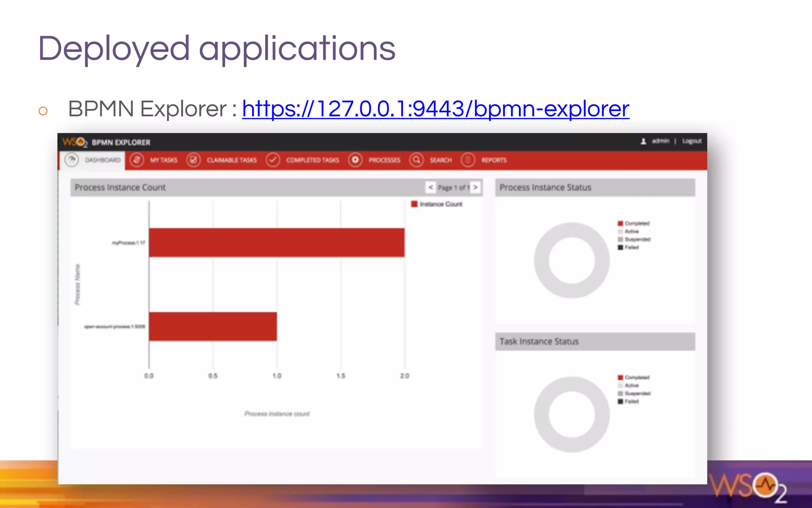Click the Processes gear icon
Image resolution: width=812 pixels, height=508 pixels.
[x=355, y=160]
